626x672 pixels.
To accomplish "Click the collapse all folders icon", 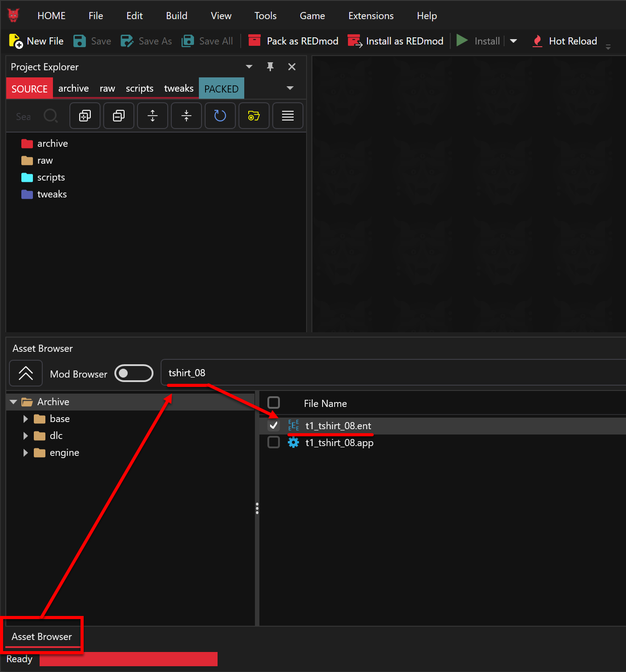I will (x=119, y=116).
